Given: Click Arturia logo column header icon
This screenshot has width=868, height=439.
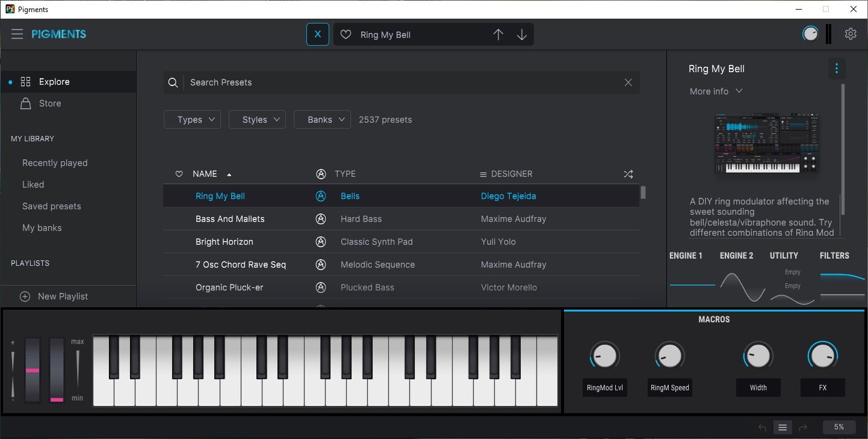Looking at the screenshot, I should (321, 174).
